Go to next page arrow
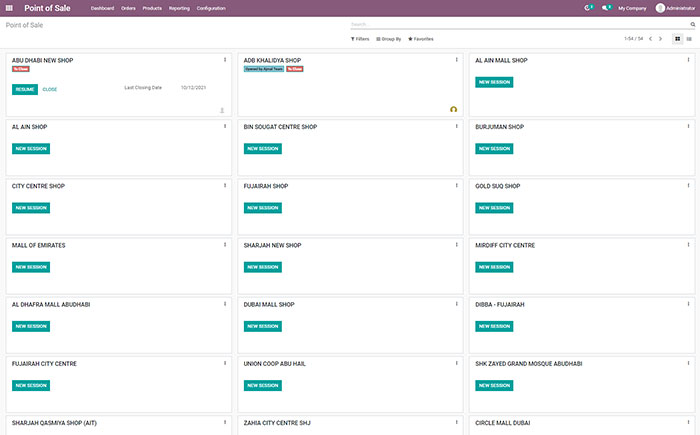This screenshot has height=435, width=700. click(660, 39)
